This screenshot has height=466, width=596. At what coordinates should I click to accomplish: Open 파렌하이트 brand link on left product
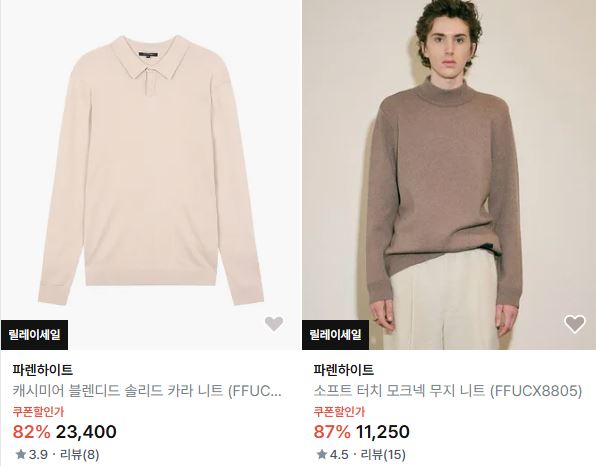point(43,370)
